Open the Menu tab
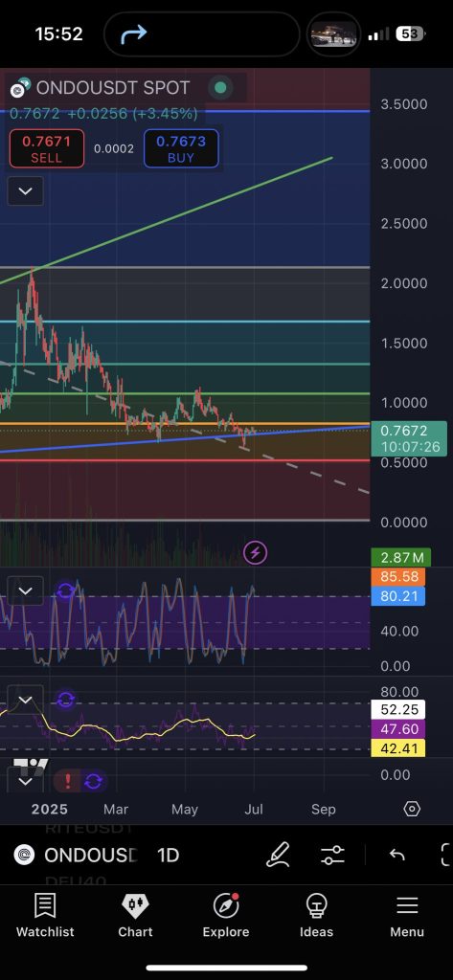This screenshot has height=980, width=453. click(x=407, y=916)
